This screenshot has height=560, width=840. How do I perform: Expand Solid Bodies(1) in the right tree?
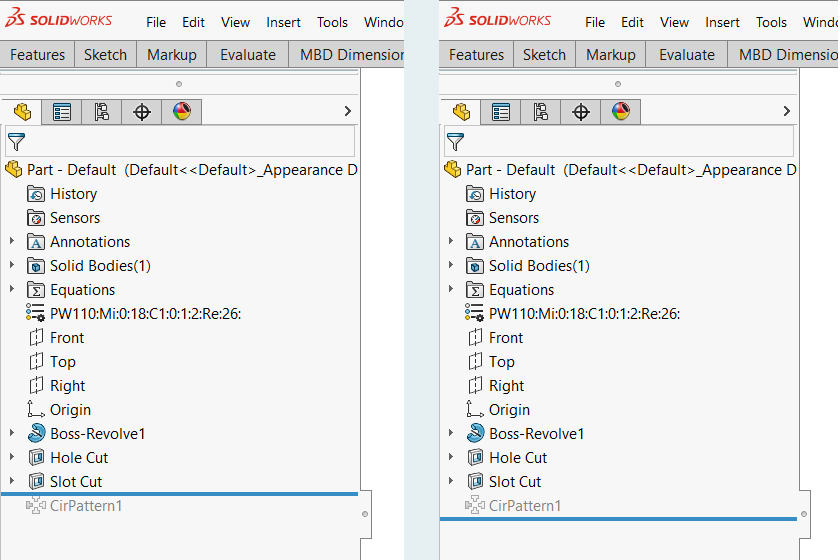451,266
